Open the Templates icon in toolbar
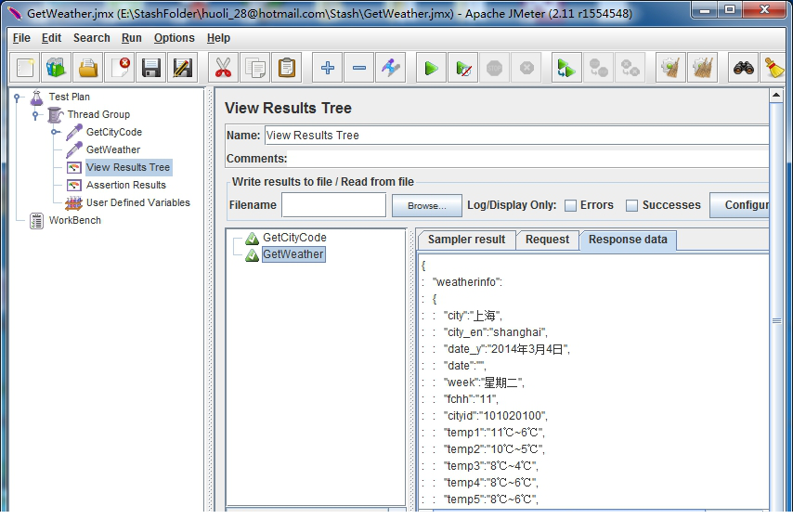Image resolution: width=793 pixels, height=532 pixels. pyautogui.click(x=56, y=68)
